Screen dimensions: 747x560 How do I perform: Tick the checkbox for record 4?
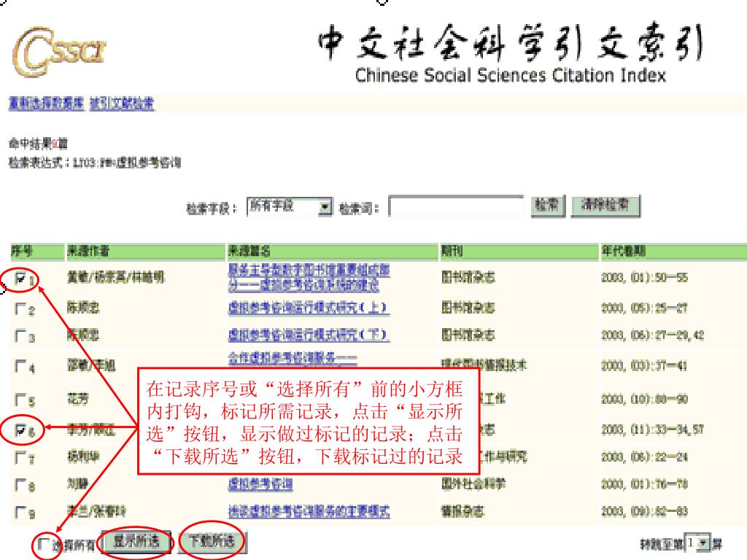click(20, 366)
